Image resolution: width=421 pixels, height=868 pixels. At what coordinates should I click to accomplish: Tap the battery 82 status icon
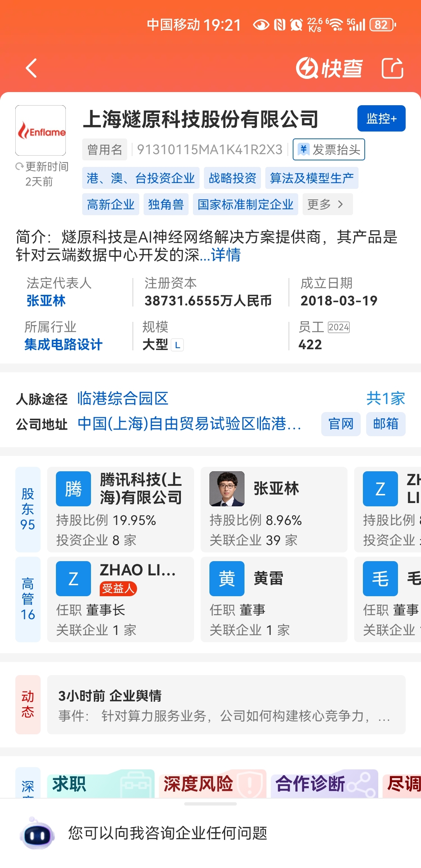[x=383, y=25]
